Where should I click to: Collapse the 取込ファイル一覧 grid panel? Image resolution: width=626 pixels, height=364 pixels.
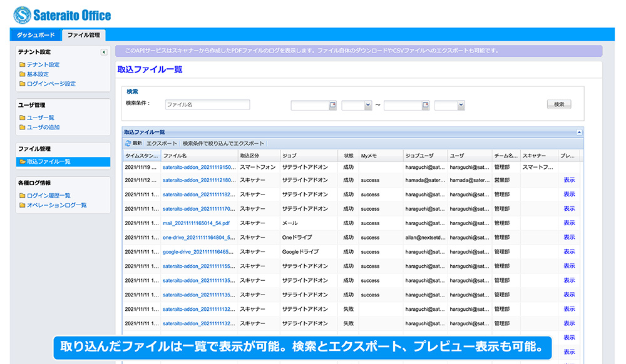pos(579,132)
